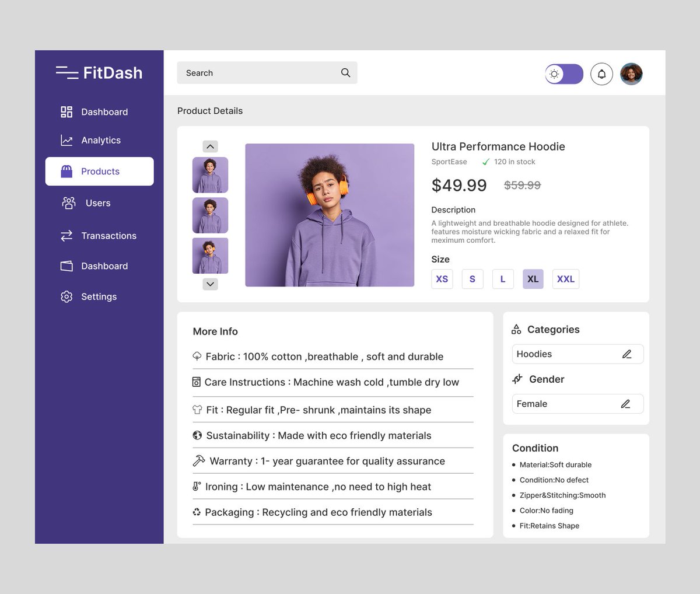Click the $49.99 price

pos(459,186)
